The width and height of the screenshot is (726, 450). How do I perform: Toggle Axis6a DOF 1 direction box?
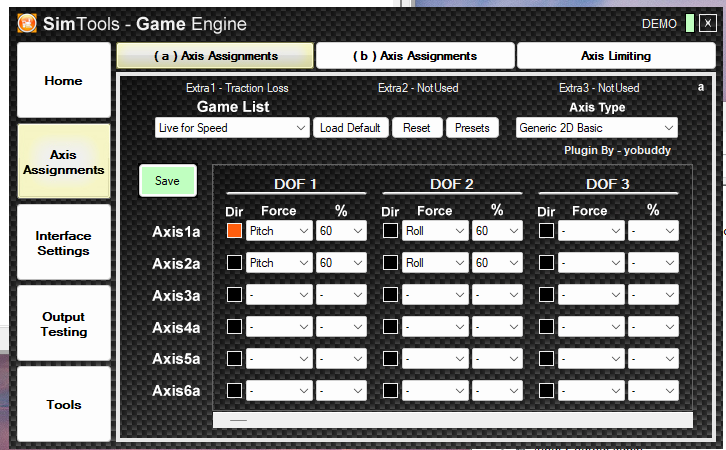234,390
